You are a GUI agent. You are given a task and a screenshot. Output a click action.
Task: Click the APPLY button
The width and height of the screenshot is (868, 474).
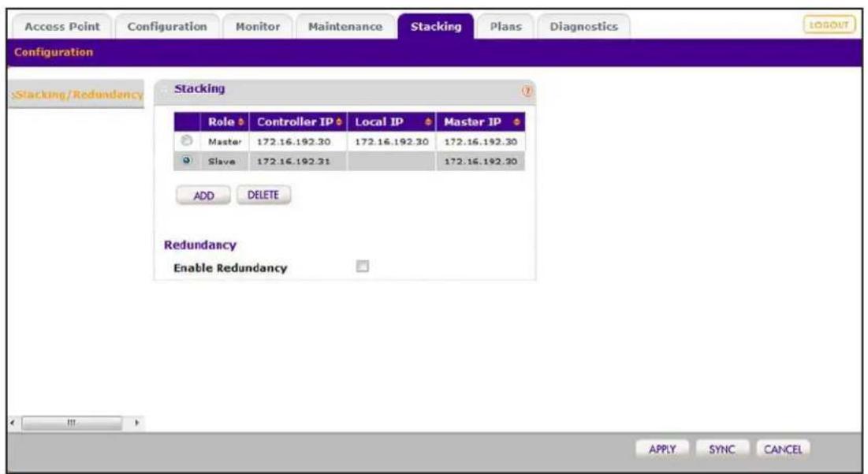tap(662, 449)
